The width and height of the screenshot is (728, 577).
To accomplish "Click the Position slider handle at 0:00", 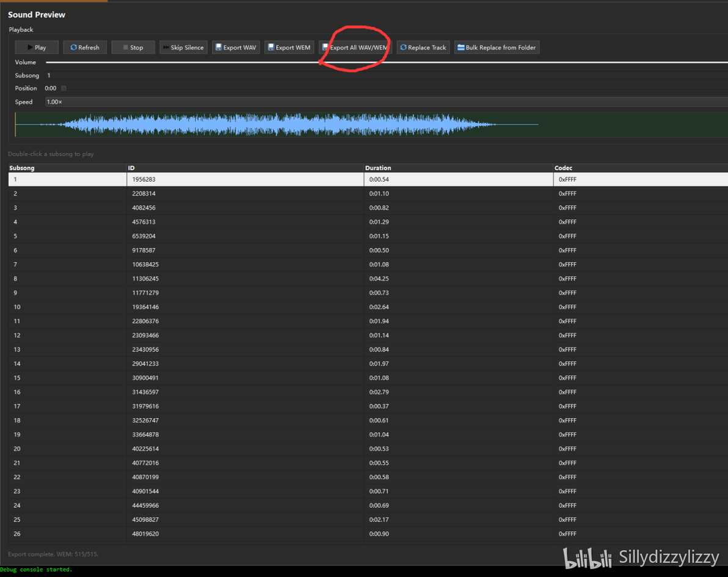I will point(64,88).
